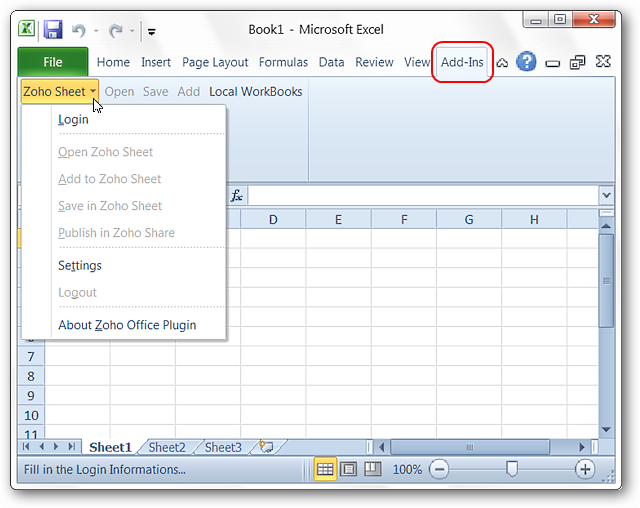Image resolution: width=640 pixels, height=508 pixels.
Task: Switch to Page Break Preview in status bar
Action: 373,469
